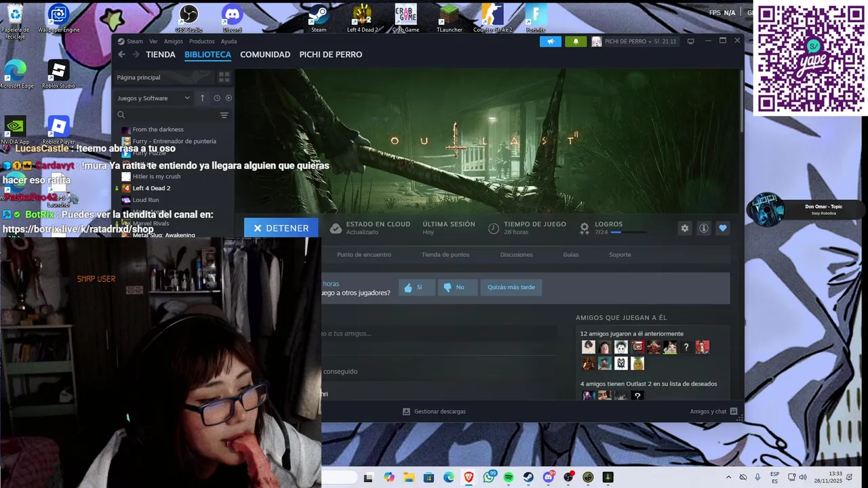Open Soporte tab
The width and height of the screenshot is (868, 488).
point(620,255)
